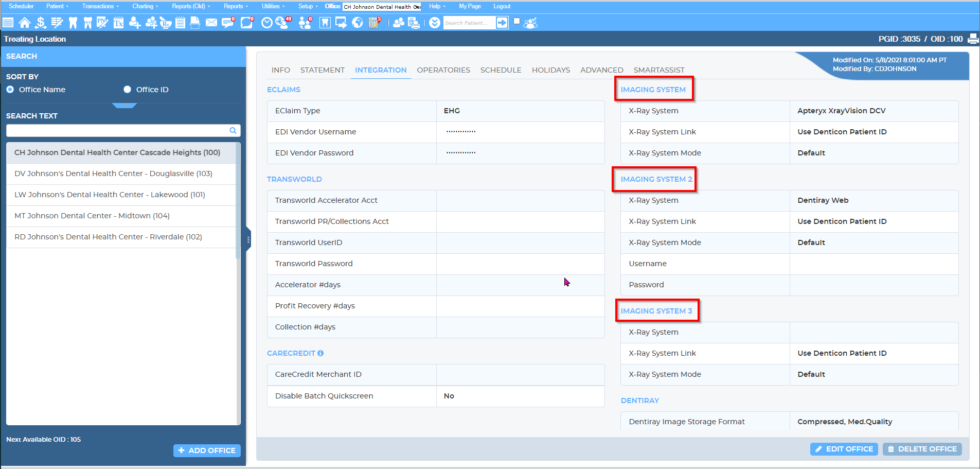Open the Setup dropdown menu

coord(308,6)
